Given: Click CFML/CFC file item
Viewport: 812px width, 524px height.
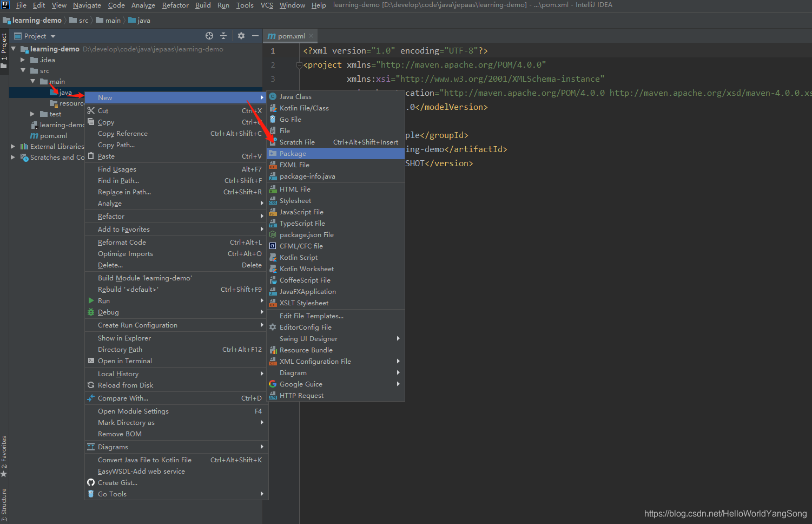Looking at the screenshot, I should [x=336, y=246].
